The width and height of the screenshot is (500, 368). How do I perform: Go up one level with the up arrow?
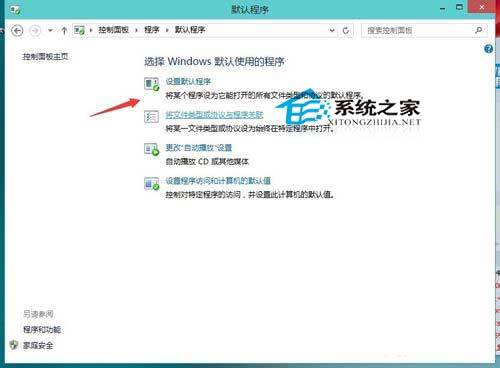(x=64, y=31)
